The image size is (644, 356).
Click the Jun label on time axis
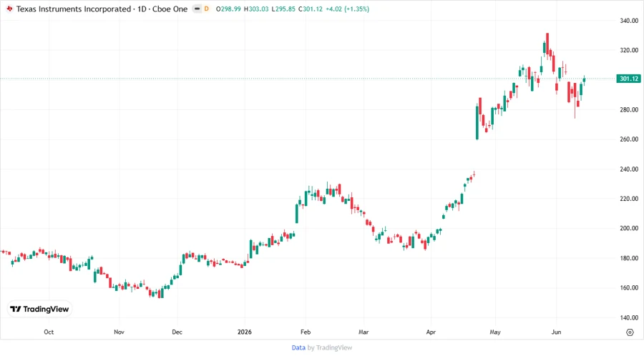pos(556,332)
